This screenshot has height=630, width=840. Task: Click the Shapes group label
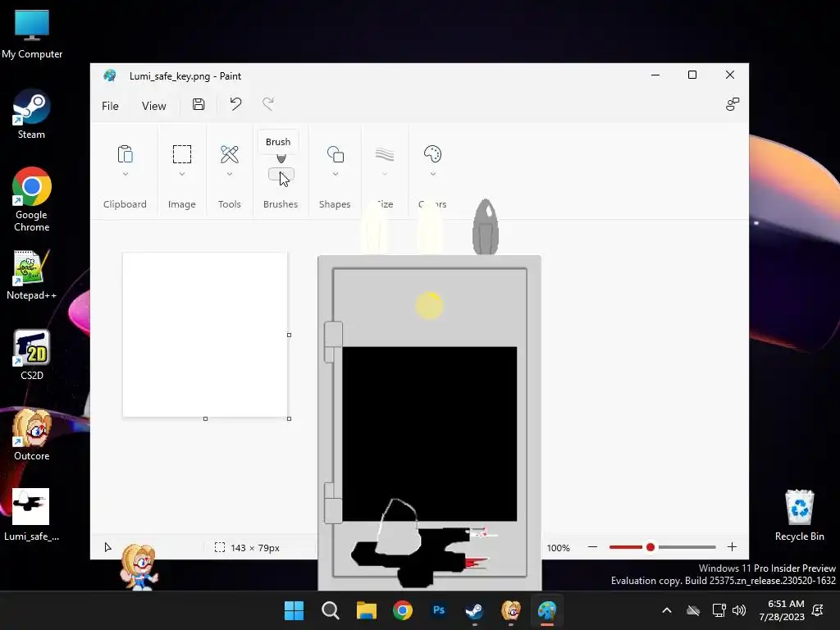point(335,204)
